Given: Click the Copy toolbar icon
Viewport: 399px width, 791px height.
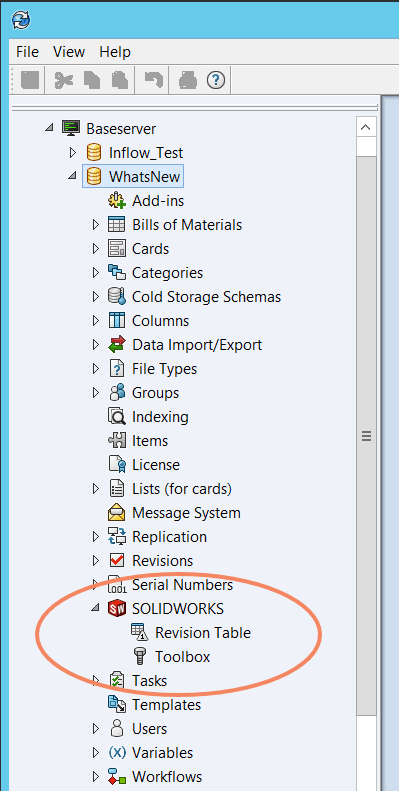Looking at the screenshot, I should (92, 80).
